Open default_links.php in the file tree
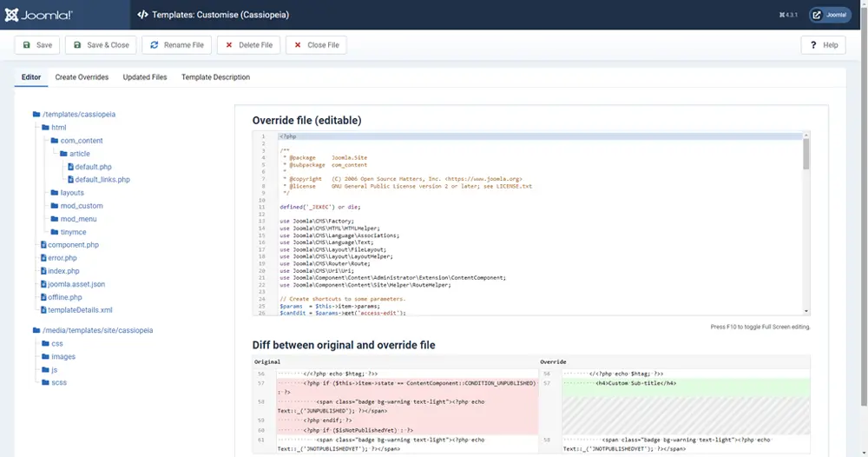This screenshot has height=457, width=868. [x=102, y=180]
